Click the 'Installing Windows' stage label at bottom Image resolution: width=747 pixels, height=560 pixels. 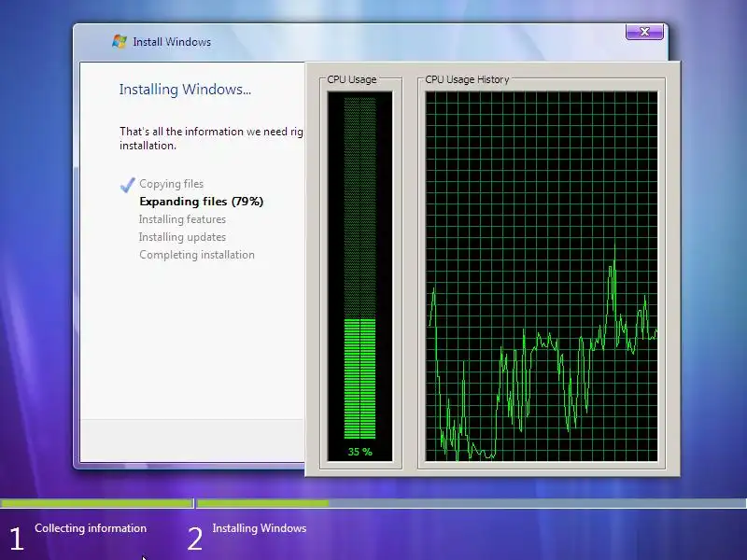260,528
